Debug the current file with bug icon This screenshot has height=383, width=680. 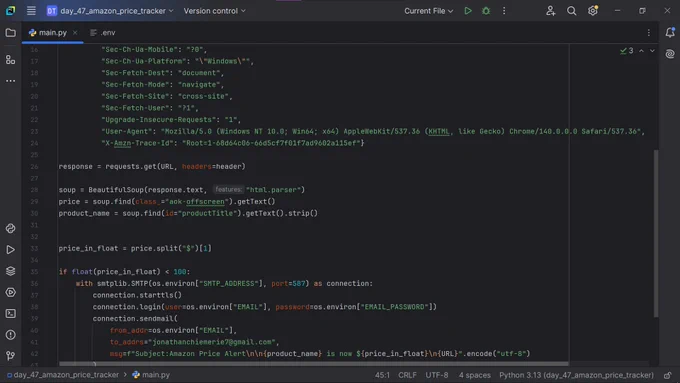pyautogui.click(x=486, y=11)
